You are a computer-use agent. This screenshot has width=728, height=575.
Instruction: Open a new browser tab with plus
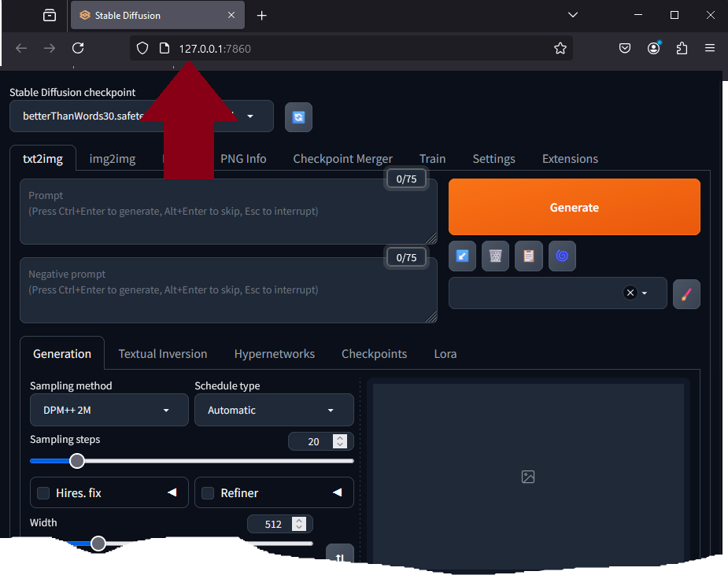(x=262, y=16)
